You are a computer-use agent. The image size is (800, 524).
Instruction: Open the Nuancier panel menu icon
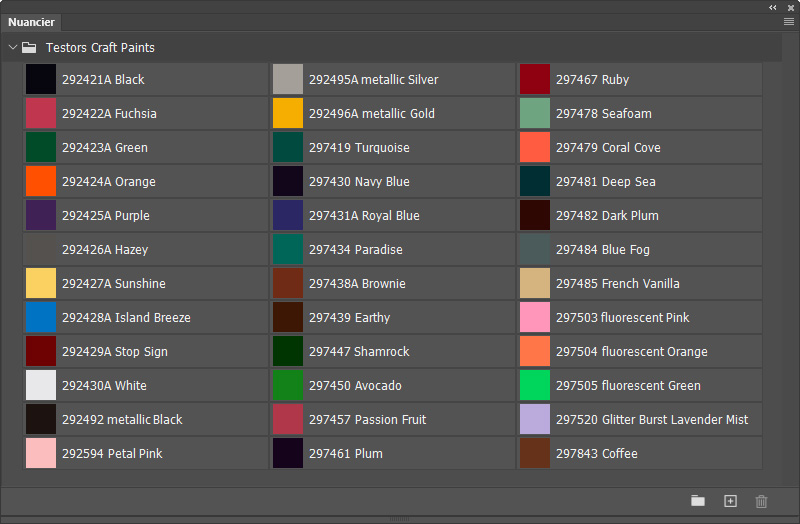click(x=789, y=21)
